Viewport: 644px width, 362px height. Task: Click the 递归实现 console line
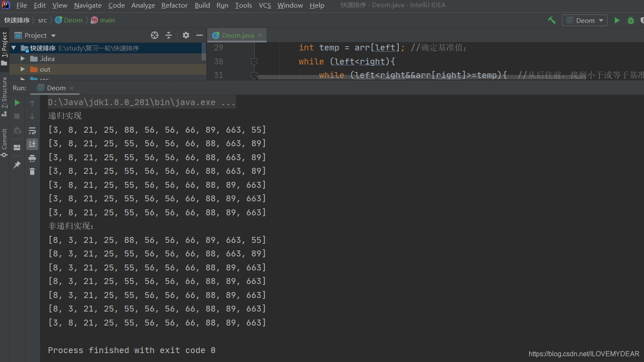[65, 116]
